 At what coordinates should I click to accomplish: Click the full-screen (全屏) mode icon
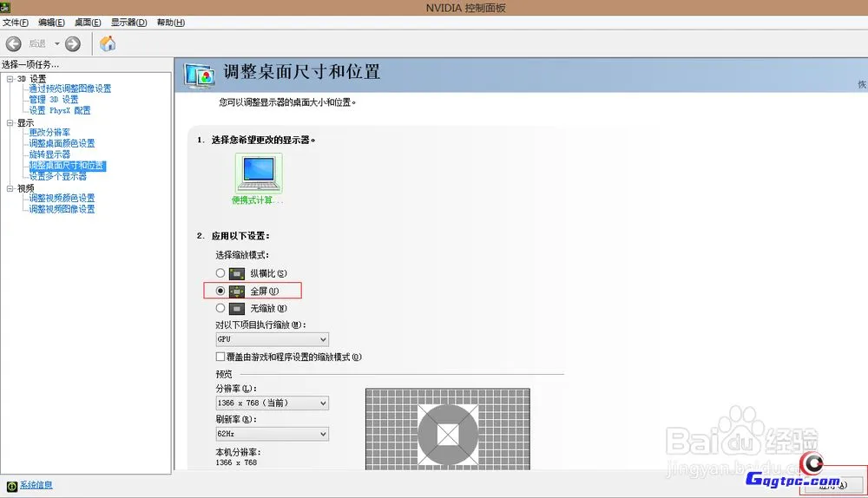[x=237, y=291]
